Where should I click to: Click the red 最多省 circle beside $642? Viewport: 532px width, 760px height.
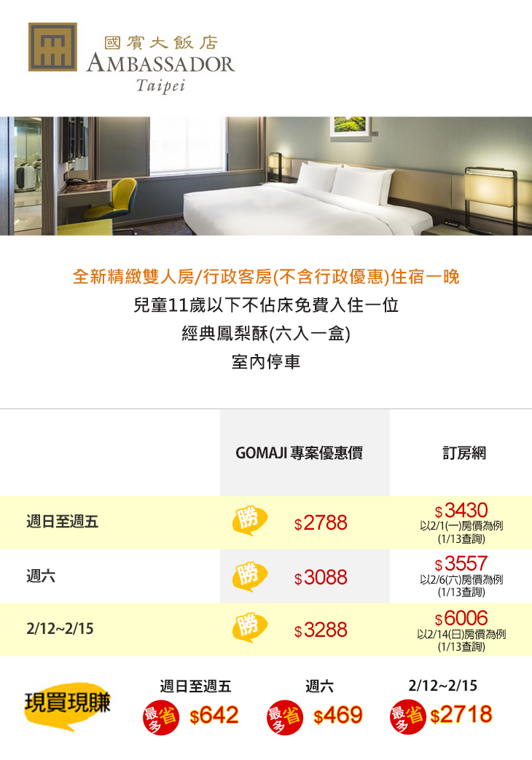pyautogui.click(x=161, y=716)
